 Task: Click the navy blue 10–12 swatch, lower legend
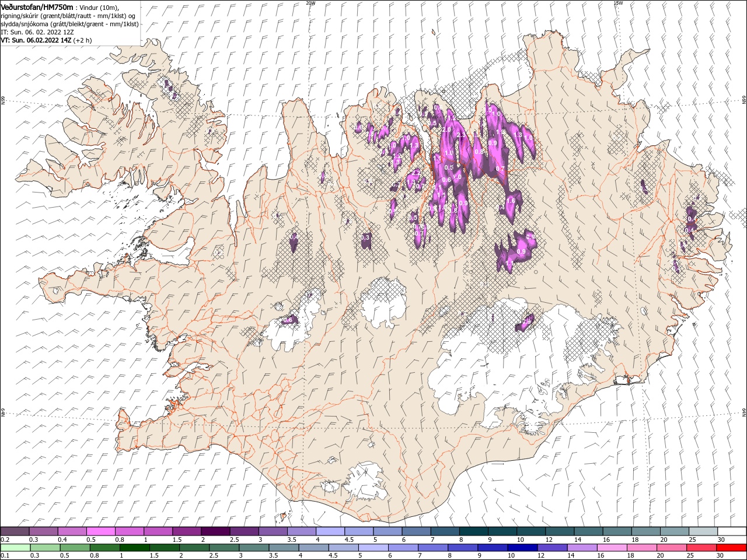pyautogui.click(x=522, y=548)
